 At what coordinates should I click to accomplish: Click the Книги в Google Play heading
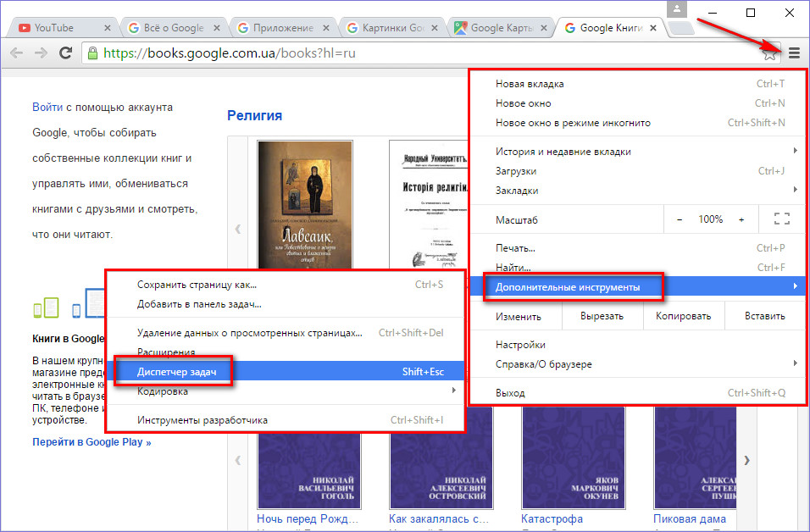coord(68,339)
